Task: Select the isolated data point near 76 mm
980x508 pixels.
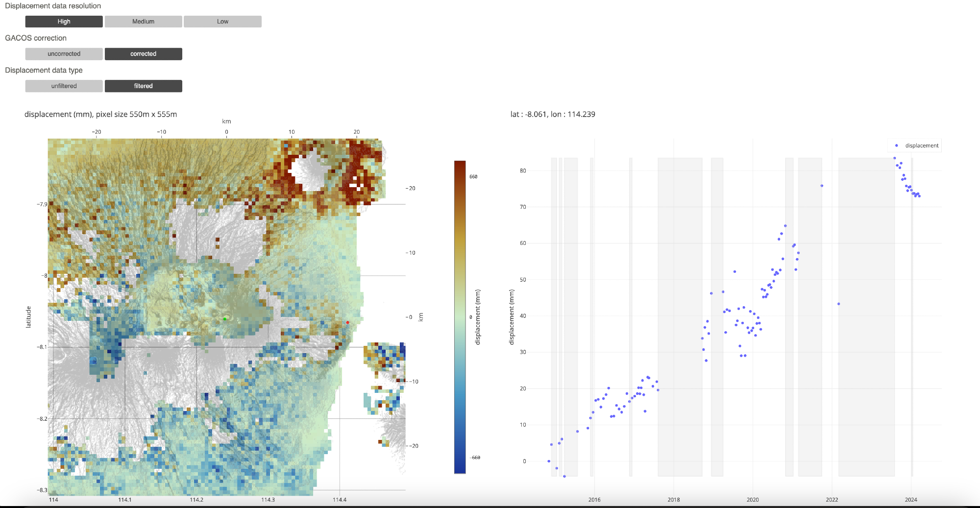Action: 822,186
